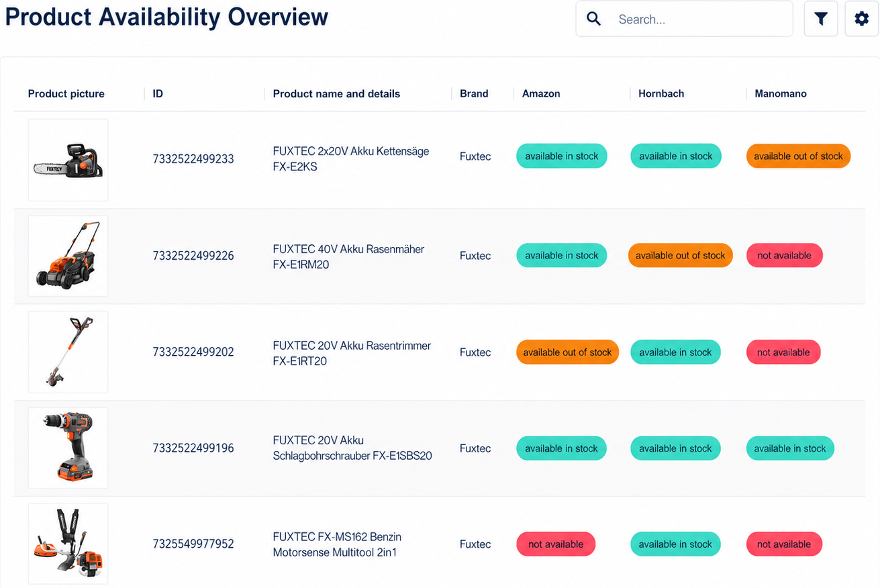880x588 pixels.
Task: Click Kettensäge Hornbach available in stock badge
Action: [x=676, y=156]
